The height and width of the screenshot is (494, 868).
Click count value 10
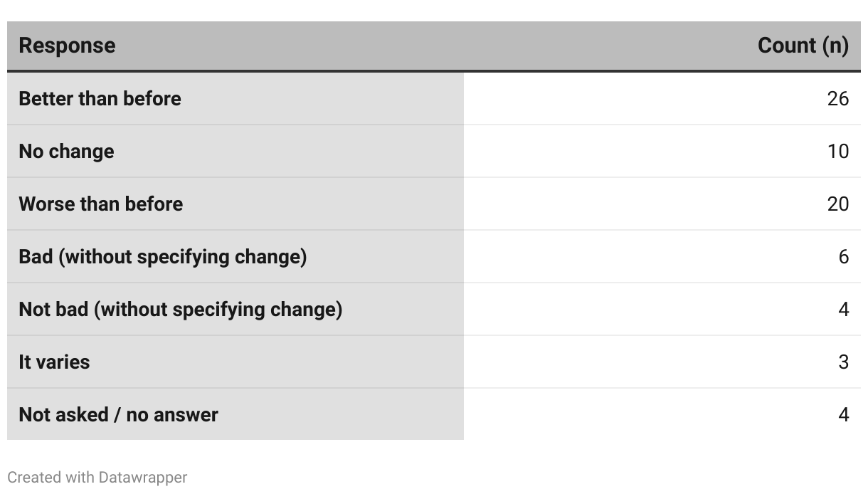pyautogui.click(x=837, y=151)
